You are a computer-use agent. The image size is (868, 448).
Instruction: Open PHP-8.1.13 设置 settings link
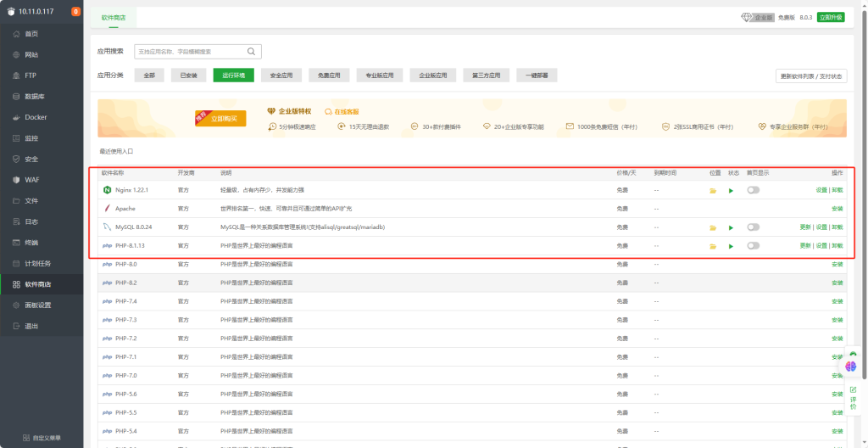[x=821, y=245]
